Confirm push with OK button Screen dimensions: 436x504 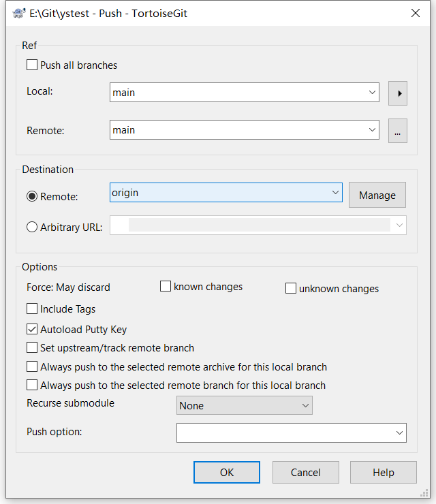227,472
